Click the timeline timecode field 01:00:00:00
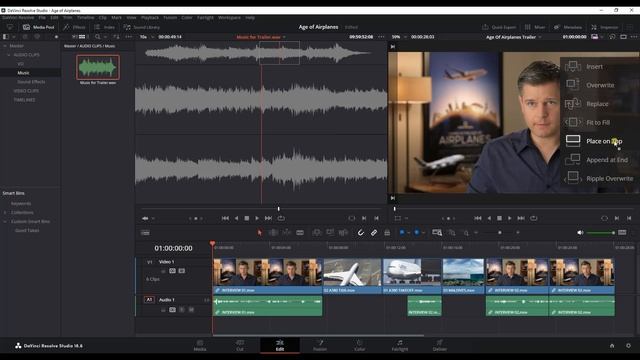The width and height of the screenshot is (640, 360). point(173,248)
